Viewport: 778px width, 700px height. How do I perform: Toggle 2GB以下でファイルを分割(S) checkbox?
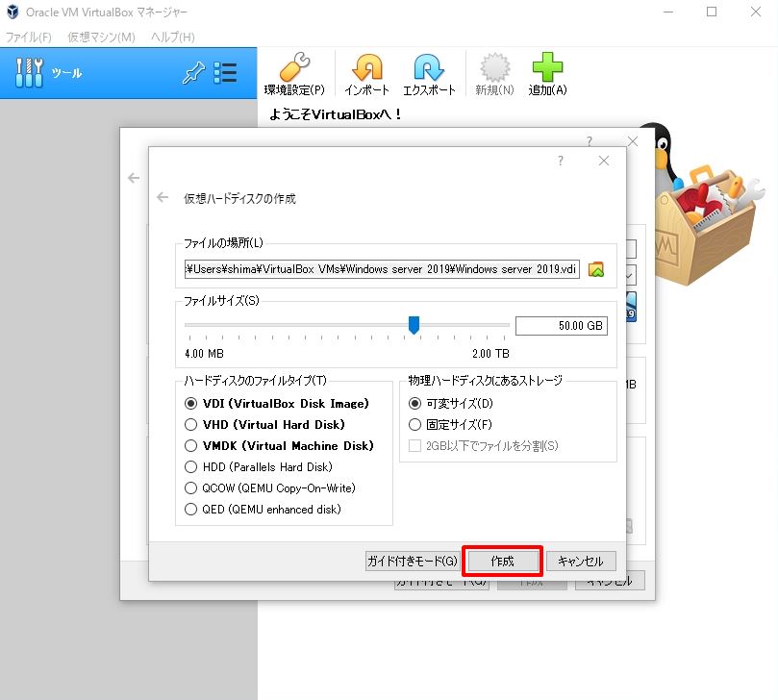(x=414, y=445)
